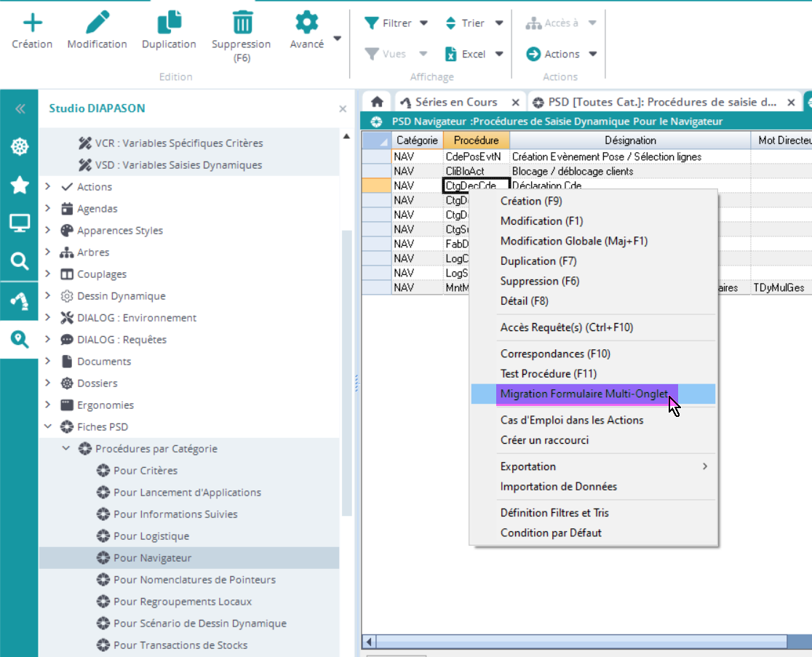
Task: Select Pour Logistique in the tree
Action: 151,536
